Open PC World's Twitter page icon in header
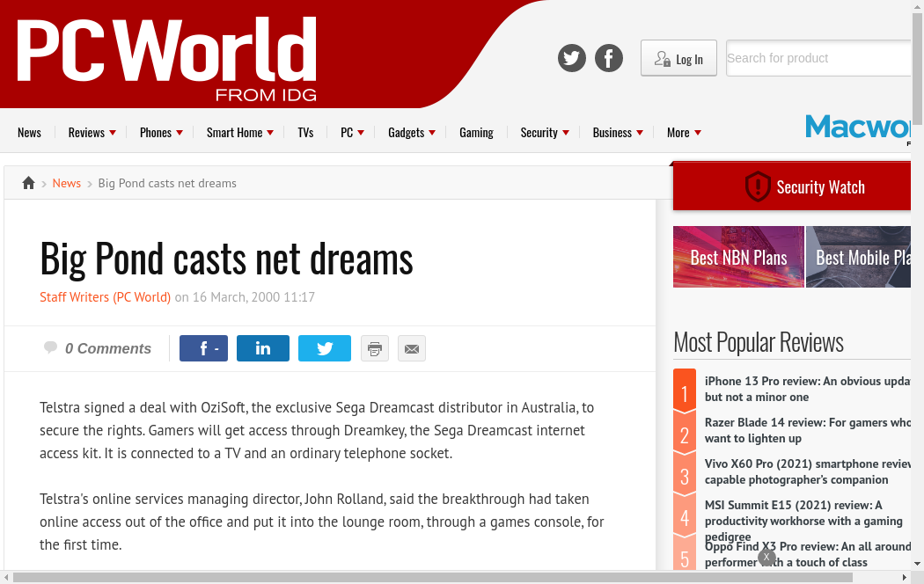 572,59
